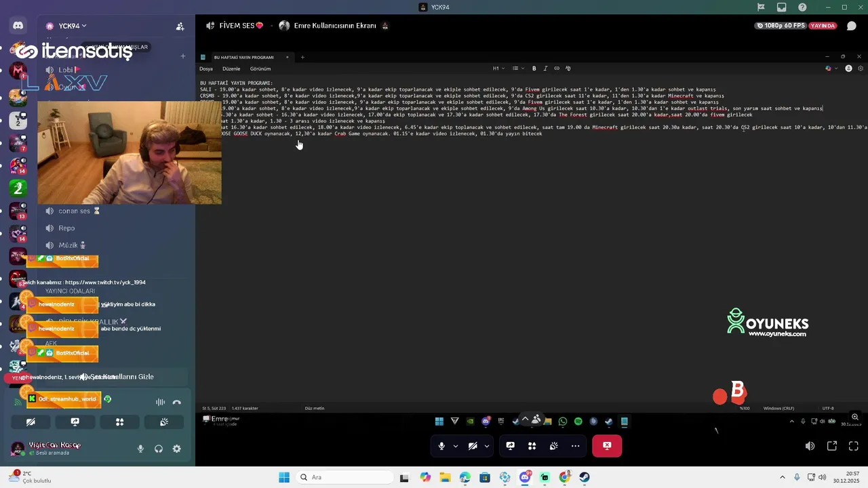Open the Dosya menu in streamed Notepad
The height and width of the screenshot is (488, 868).
pyautogui.click(x=205, y=68)
